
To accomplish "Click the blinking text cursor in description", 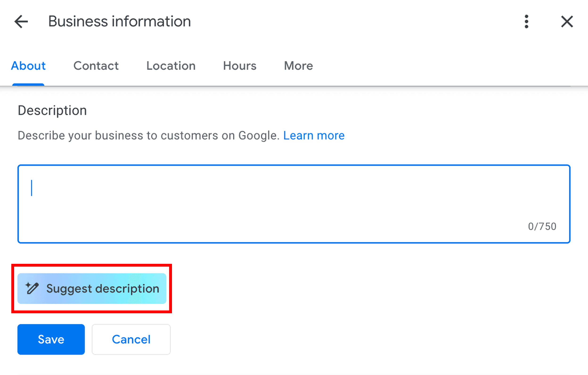I will pyautogui.click(x=32, y=188).
